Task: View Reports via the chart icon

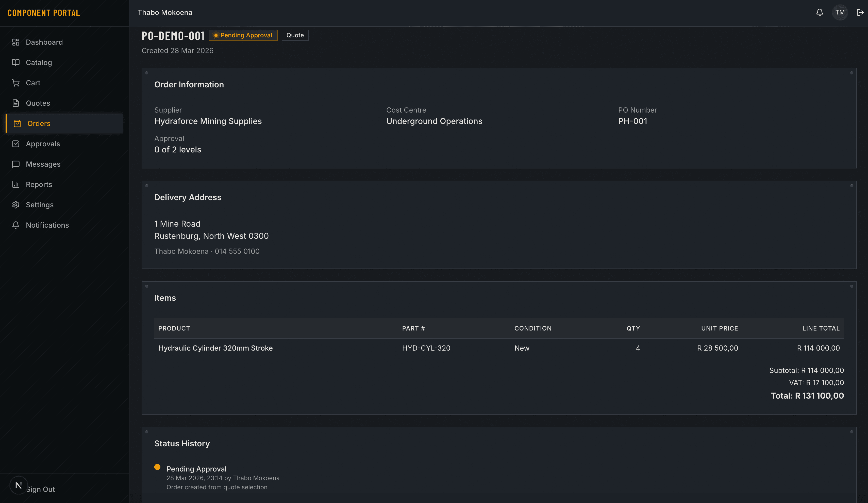Action: [x=16, y=184]
